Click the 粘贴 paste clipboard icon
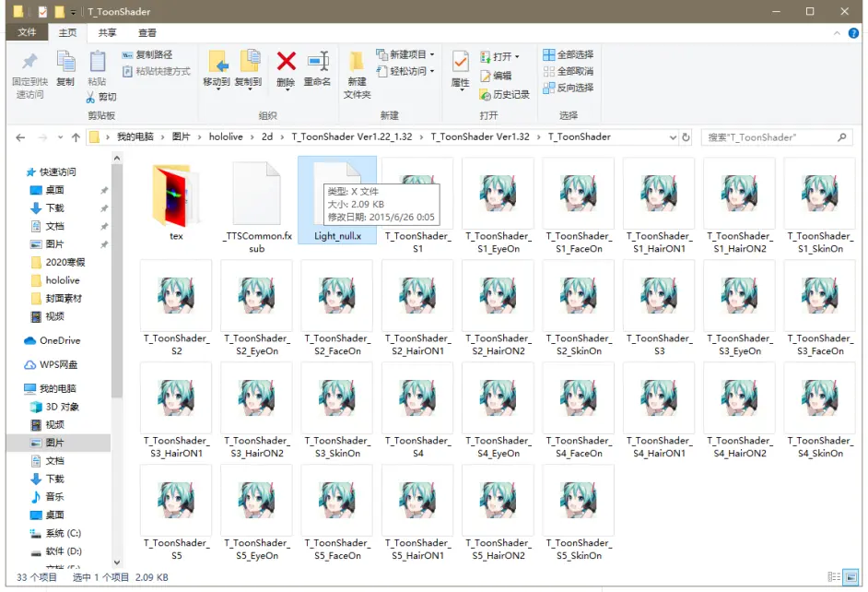This screenshot has width=868, height=592. (98, 61)
